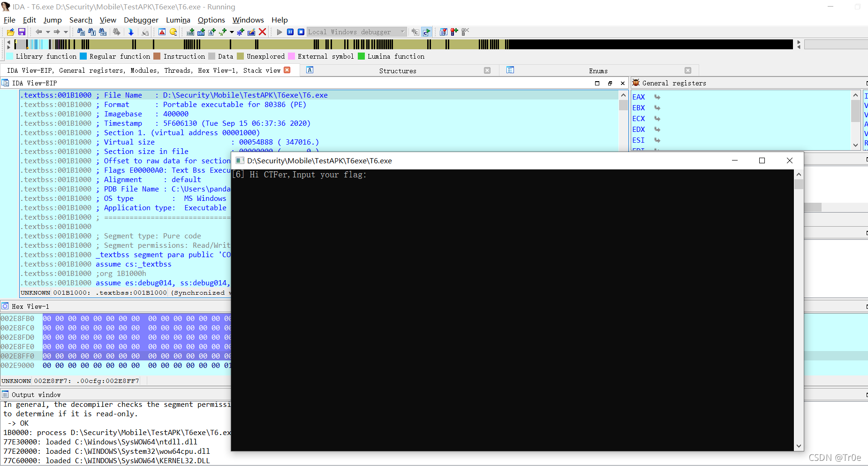Click the first binoculars search toolbar icon
This screenshot has height=466, width=868.
pos(81,32)
